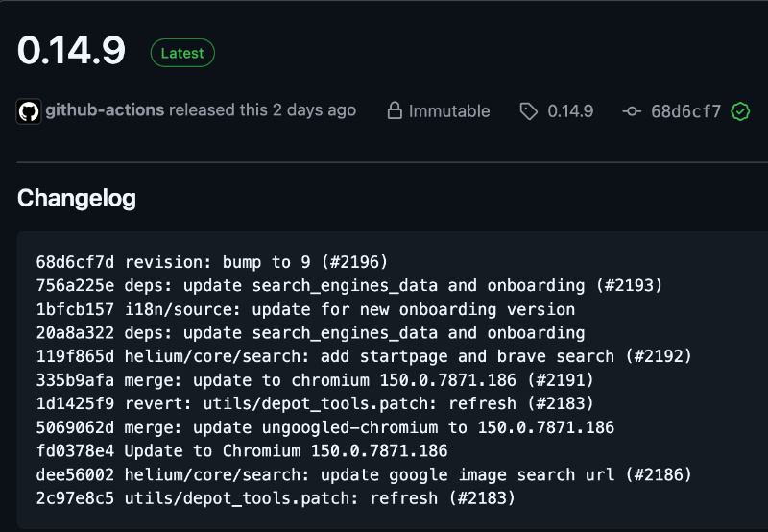Click line 'fd0378e4 Update to Chromium 150.0.7871.186'
This screenshot has height=532, width=768.
[x=242, y=451]
